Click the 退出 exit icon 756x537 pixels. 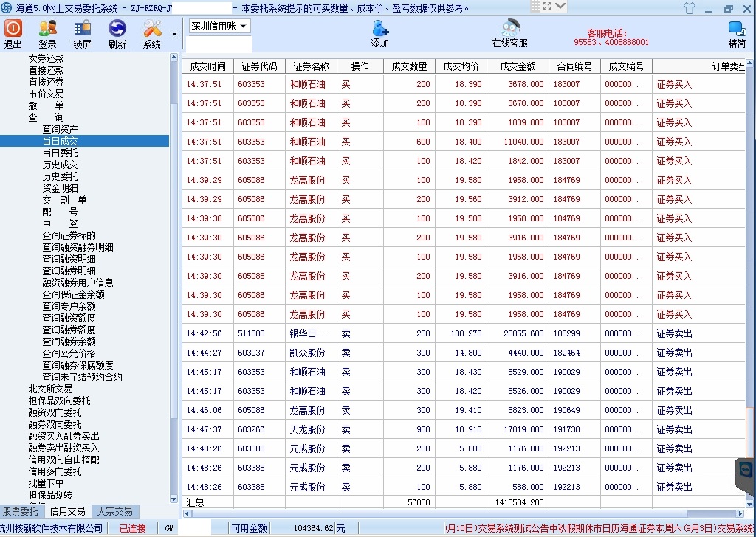click(x=13, y=33)
